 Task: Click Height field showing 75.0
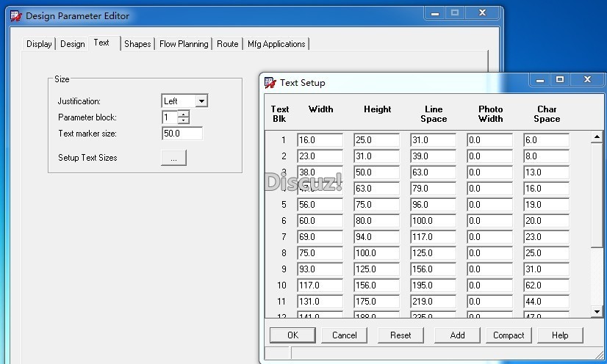(376, 205)
